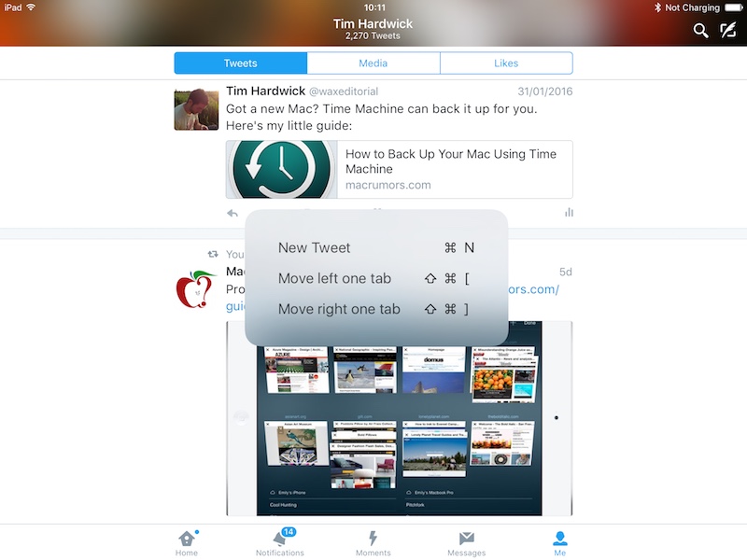This screenshot has width=747, height=560.
Task: Click the @waxeditorial handle
Action: [x=344, y=91]
